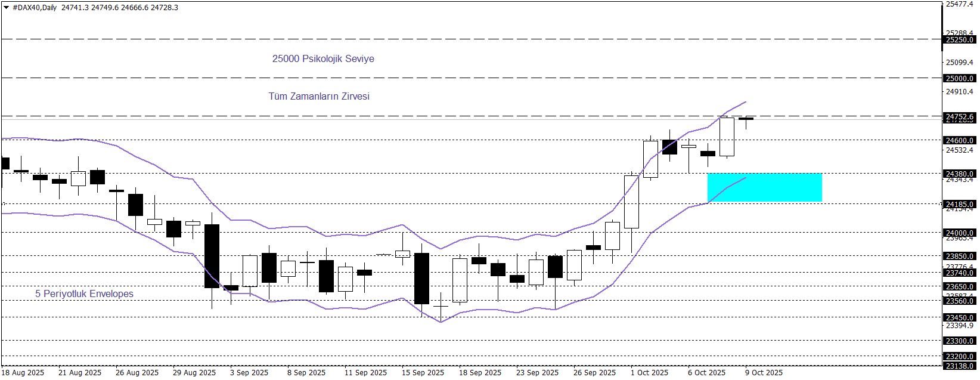This screenshot has height=380, width=980.
Task: Select the 24752.6 current price tag
Action: tap(959, 117)
